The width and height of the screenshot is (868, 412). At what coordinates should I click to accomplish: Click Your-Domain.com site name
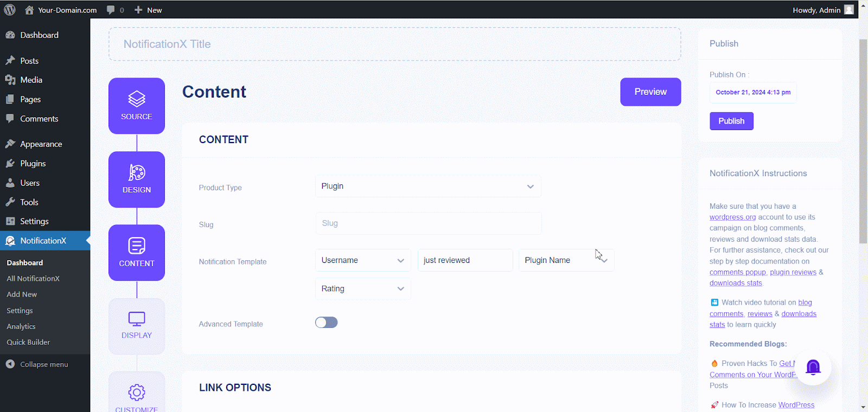(x=67, y=10)
